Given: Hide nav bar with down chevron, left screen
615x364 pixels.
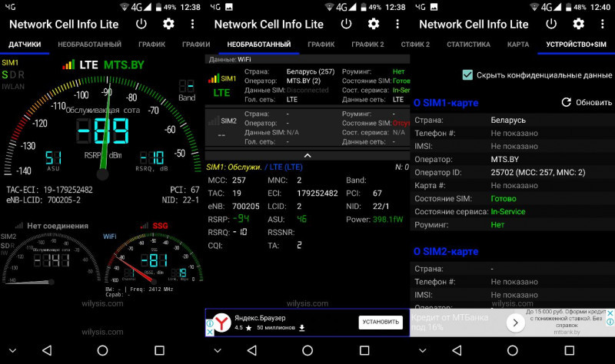Looking at the screenshot, I should (12, 351).
